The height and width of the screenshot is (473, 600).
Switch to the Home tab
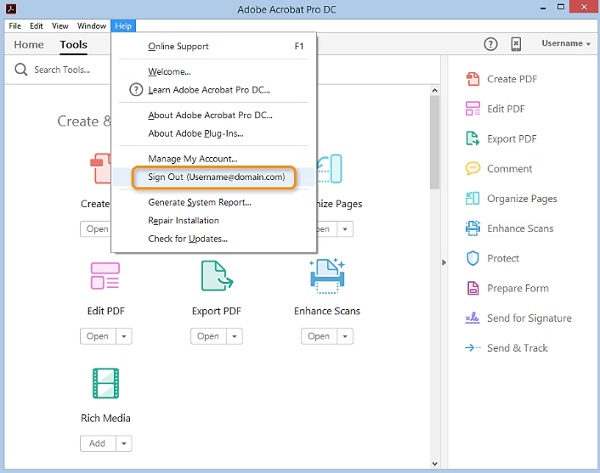(29, 45)
